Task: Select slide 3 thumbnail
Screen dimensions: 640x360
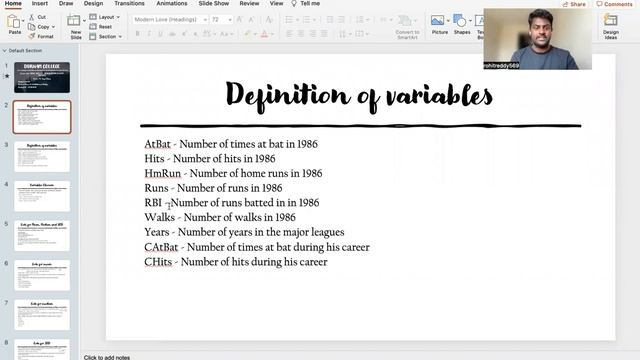Action: tap(42, 157)
